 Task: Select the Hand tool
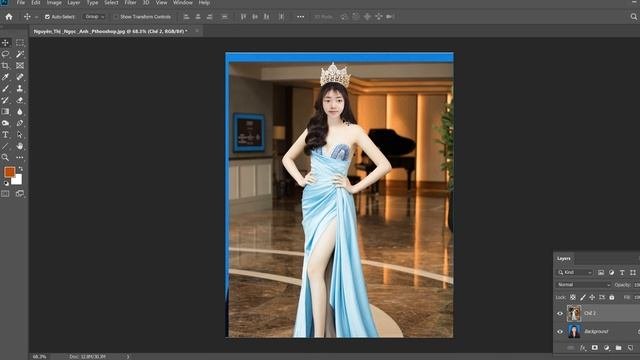click(x=20, y=146)
